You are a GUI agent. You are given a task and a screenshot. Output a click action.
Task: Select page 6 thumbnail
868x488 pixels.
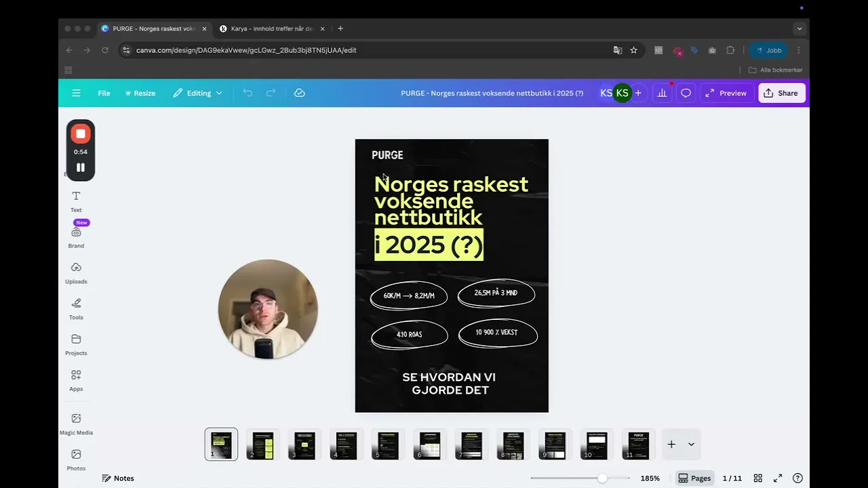click(x=430, y=445)
